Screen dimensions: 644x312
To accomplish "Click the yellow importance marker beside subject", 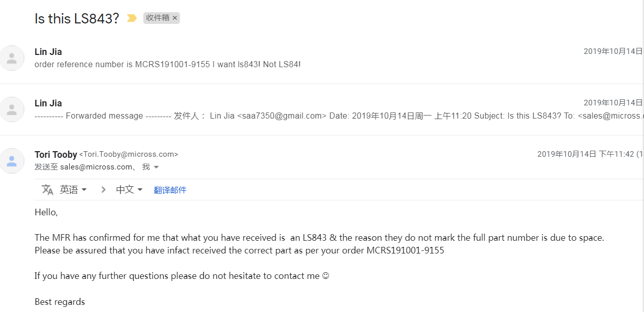I will coord(132,18).
